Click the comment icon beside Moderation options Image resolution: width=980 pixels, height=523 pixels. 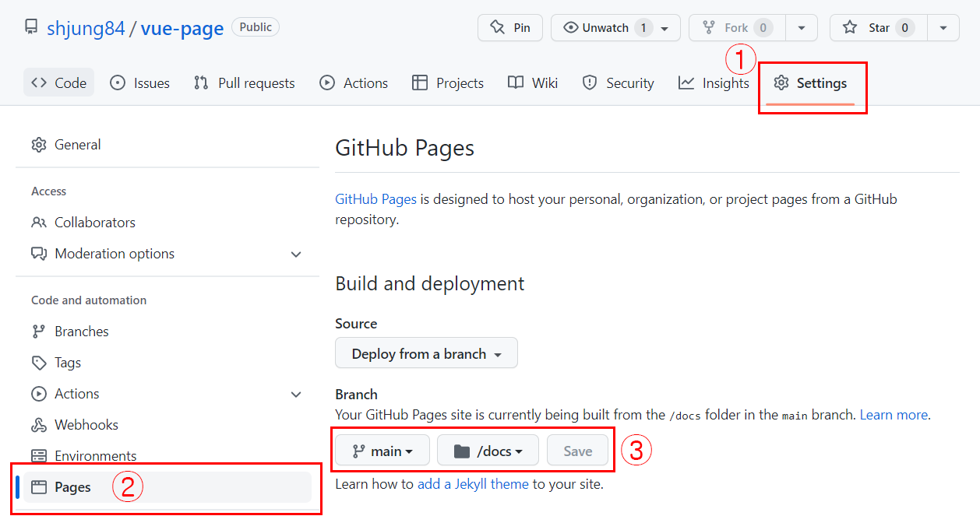click(x=39, y=254)
